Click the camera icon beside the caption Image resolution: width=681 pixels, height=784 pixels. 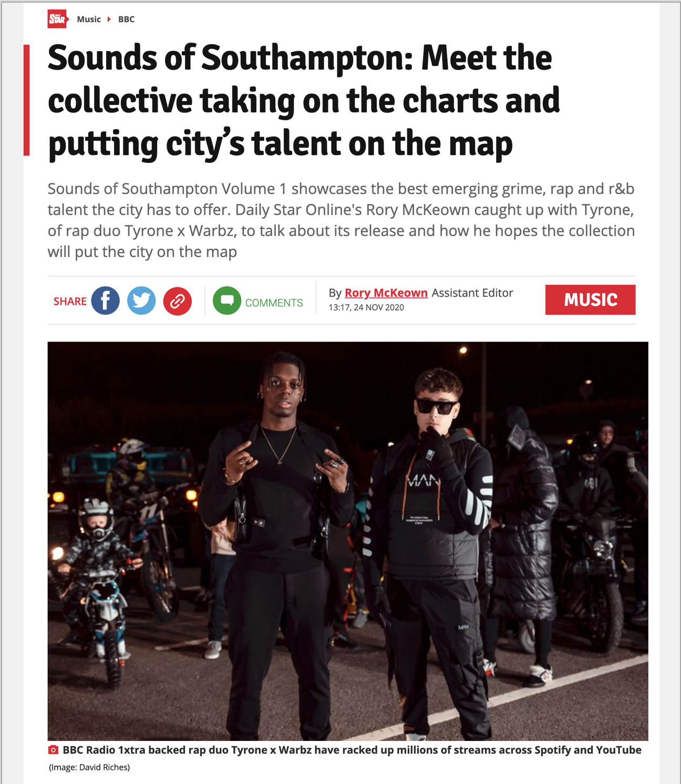pos(53,750)
